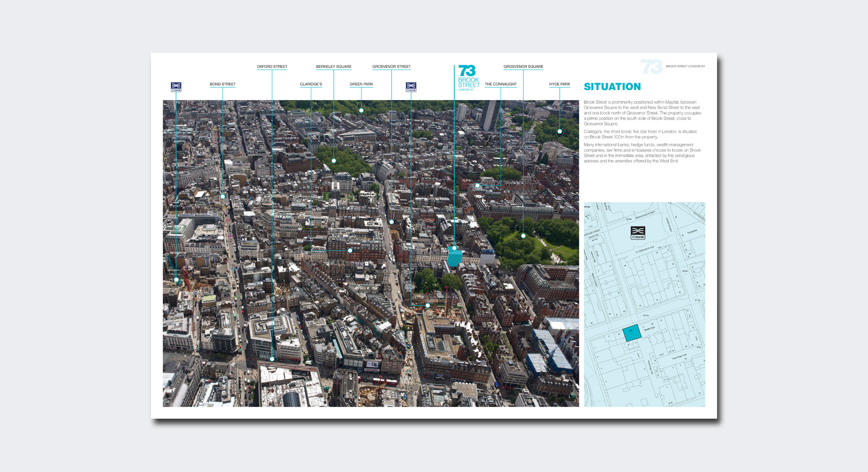Click the OXFORD STREET label

tap(272, 67)
